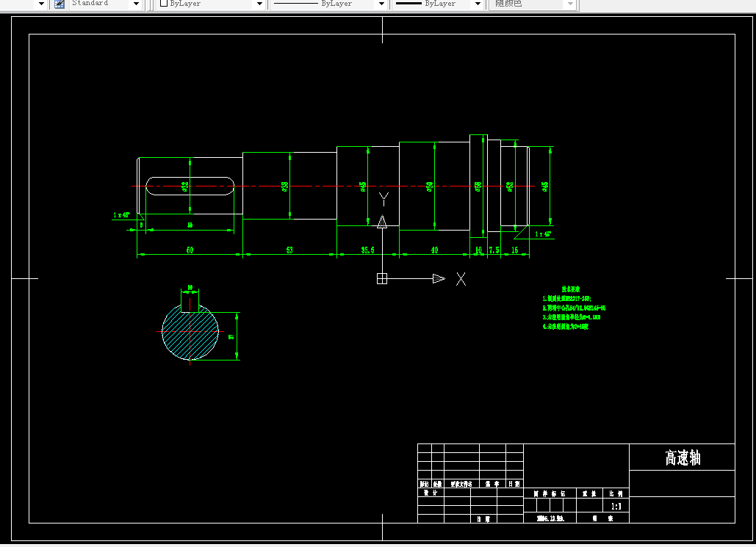
Task: Click the UCS origin square marker
Action: click(x=382, y=278)
